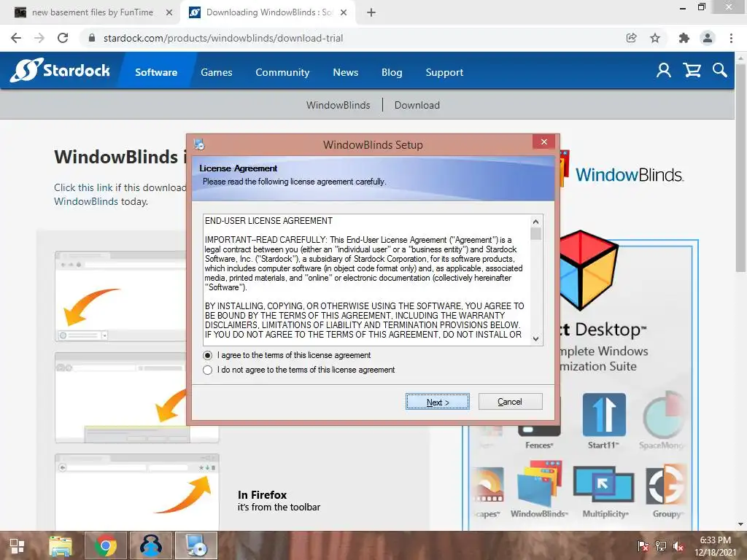Click the network tray icon
Image resolution: width=747 pixels, height=560 pixels.
pos(660,546)
